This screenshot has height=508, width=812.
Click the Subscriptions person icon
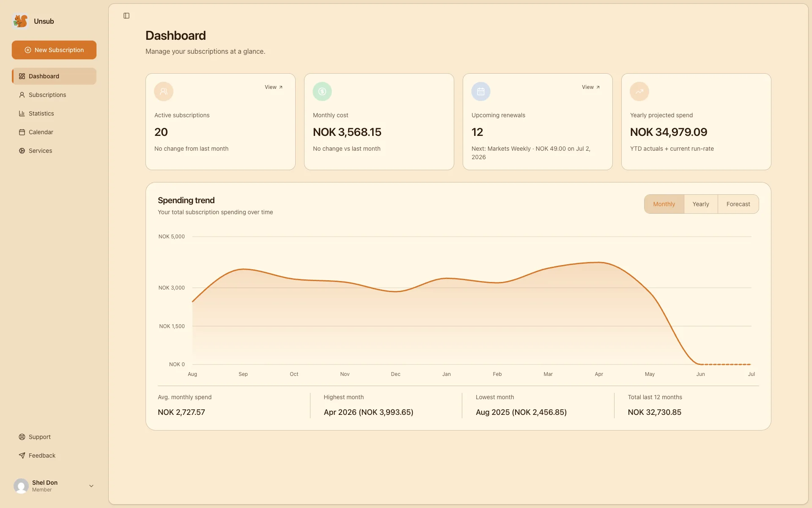(x=22, y=95)
